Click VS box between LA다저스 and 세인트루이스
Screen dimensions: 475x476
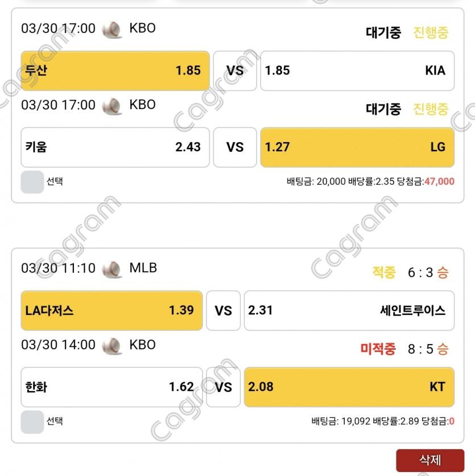(223, 311)
